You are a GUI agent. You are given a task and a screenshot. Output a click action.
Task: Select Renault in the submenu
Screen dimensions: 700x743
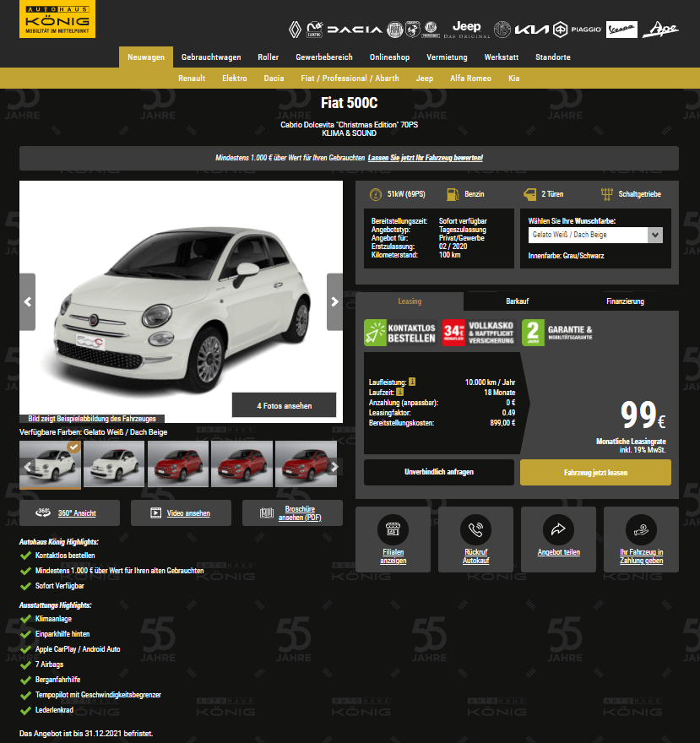click(x=192, y=79)
